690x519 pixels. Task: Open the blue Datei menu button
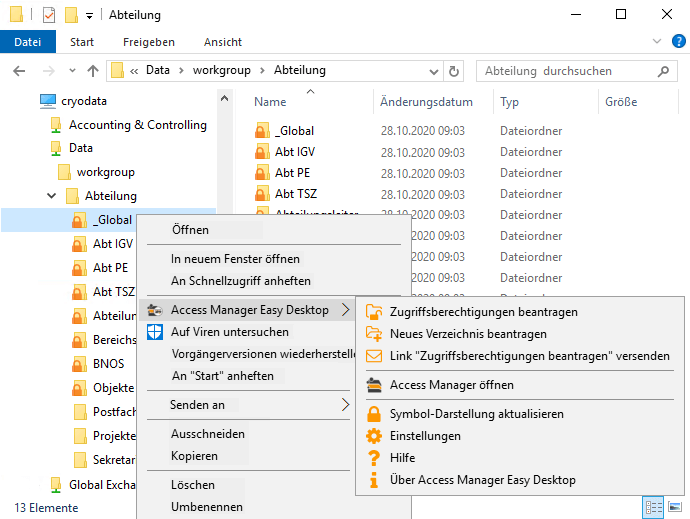coord(28,42)
